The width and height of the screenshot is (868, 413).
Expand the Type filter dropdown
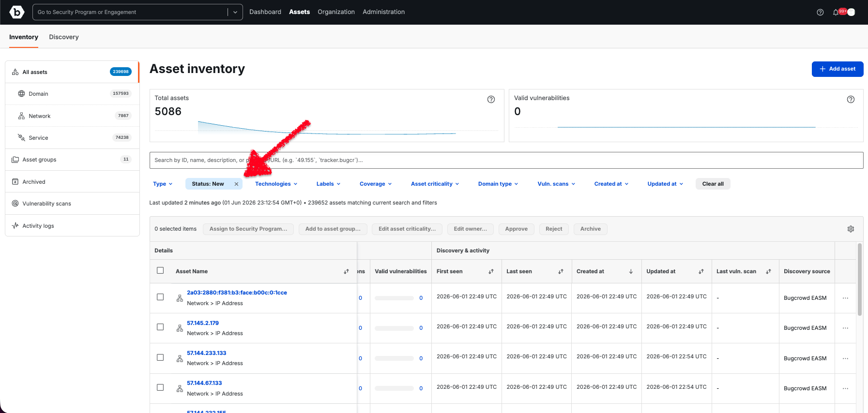(x=163, y=184)
